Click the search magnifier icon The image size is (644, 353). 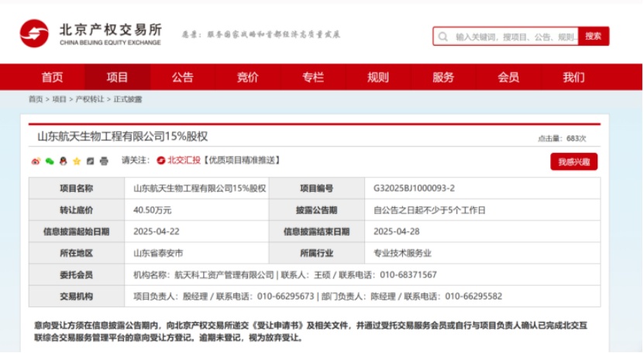[x=443, y=36]
